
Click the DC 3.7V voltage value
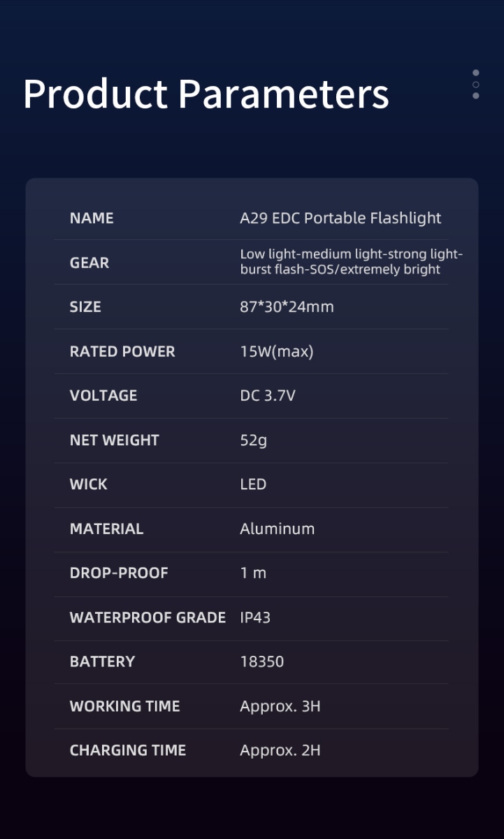click(x=268, y=396)
